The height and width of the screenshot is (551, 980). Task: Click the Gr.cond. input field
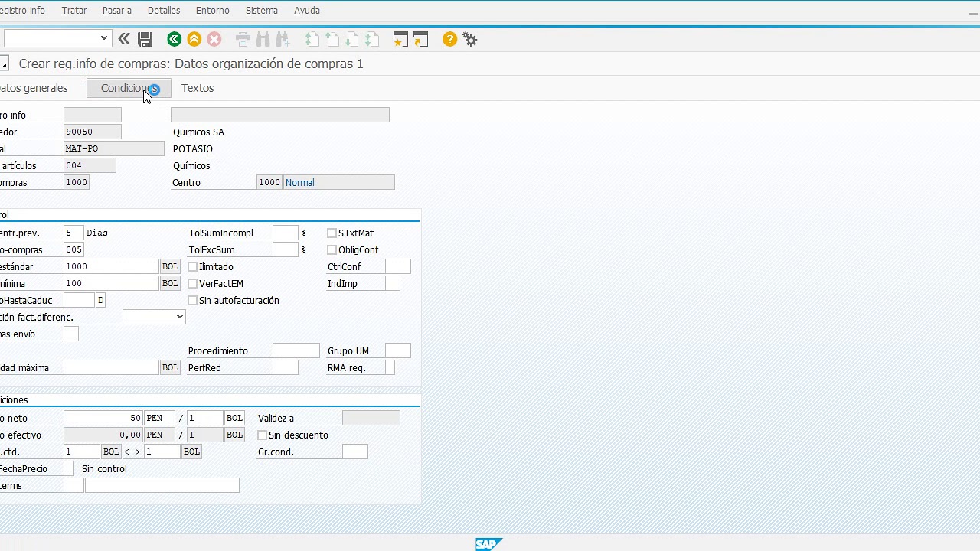click(354, 452)
